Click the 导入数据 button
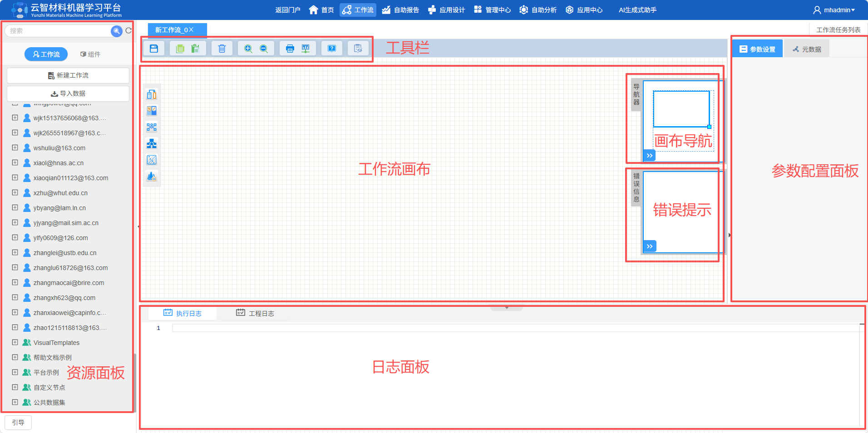Viewport: 868px width, 433px height. (69, 93)
